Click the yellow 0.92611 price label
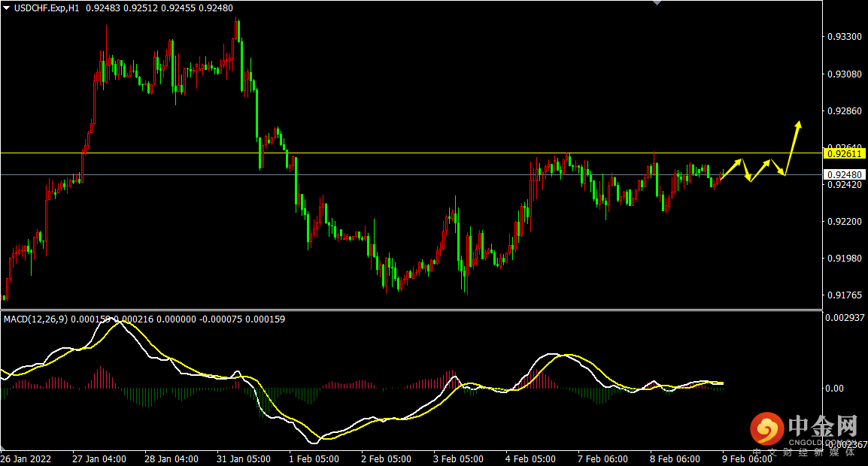Viewport: 868px width, 466px height. (x=844, y=153)
